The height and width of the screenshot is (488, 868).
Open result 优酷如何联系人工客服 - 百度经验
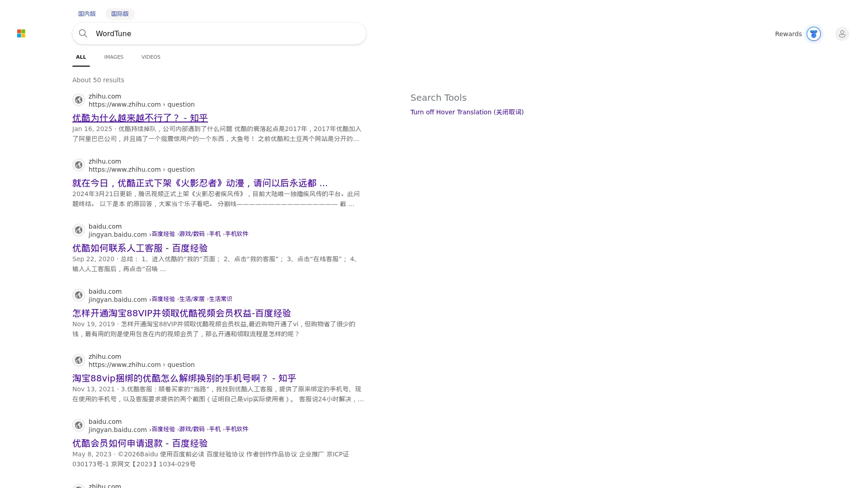pos(140,248)
